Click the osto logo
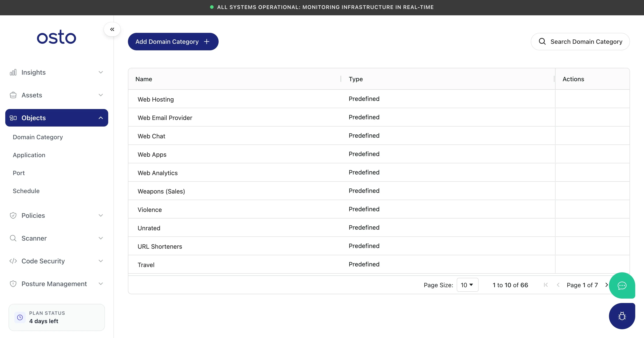The width and height of the screenshot is (644, 338). click(x=57, y=37)
